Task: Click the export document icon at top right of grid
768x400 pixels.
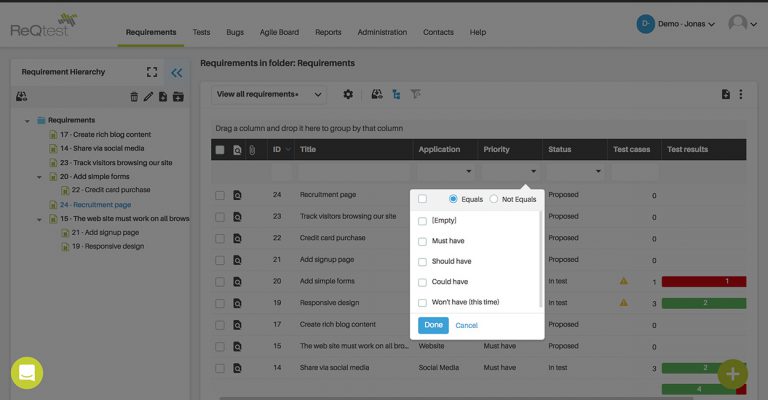Action: click(725, 94)
